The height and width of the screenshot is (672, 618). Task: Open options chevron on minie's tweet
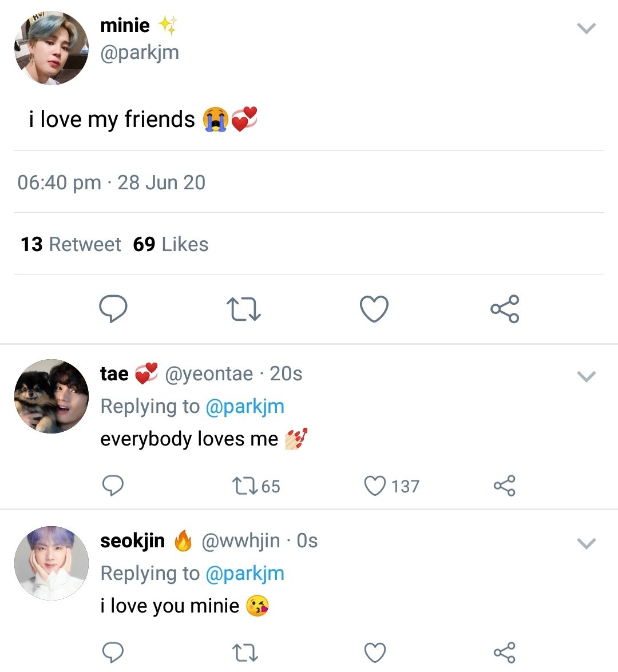(587, 28)
